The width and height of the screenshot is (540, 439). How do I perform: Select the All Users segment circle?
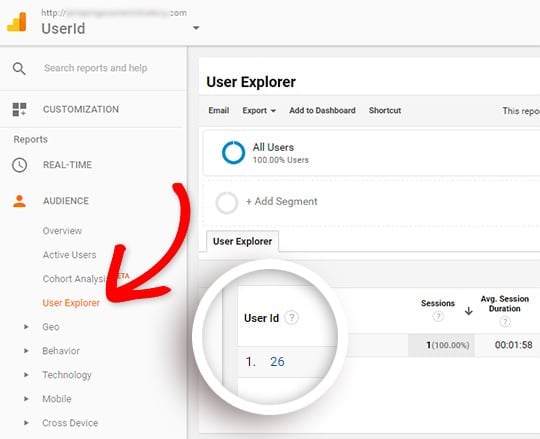[x=233, y=153]
